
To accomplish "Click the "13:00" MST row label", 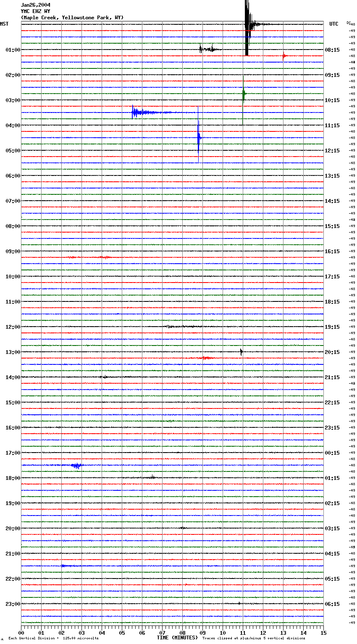I will coord(13,352).
